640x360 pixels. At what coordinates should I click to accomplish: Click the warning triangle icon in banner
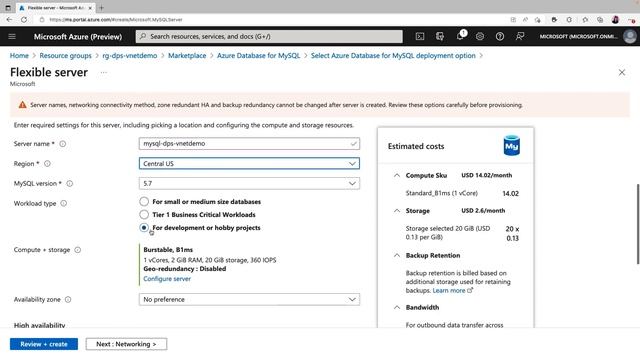[x=22, y=105]
